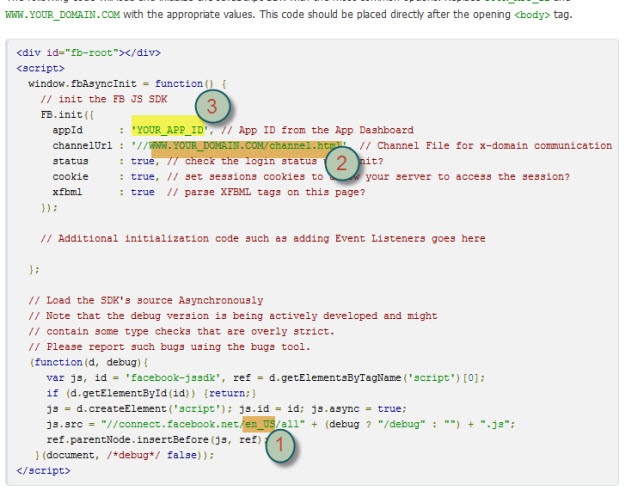Click the comment "contain some type checks that are overly strict"

tap(181, 331)
